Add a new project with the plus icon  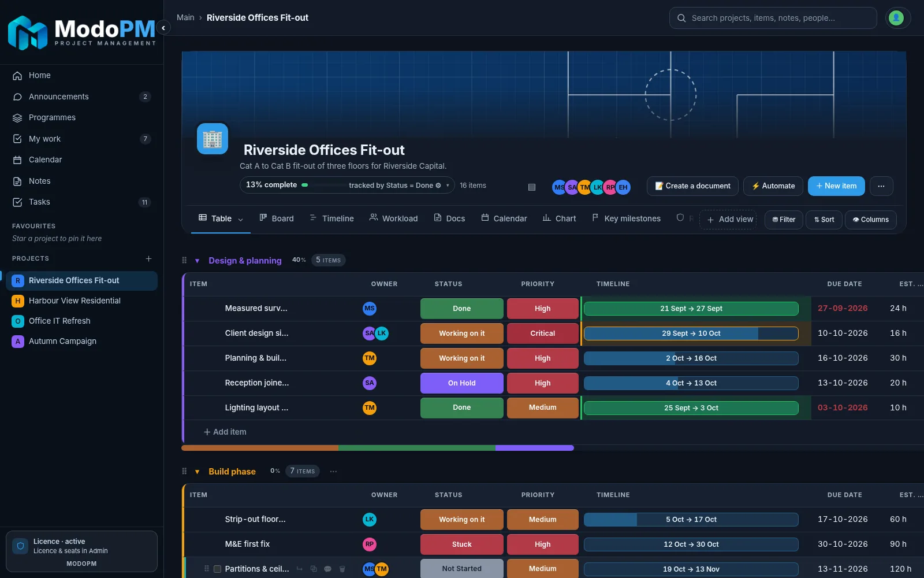click(x=148, y=258)
